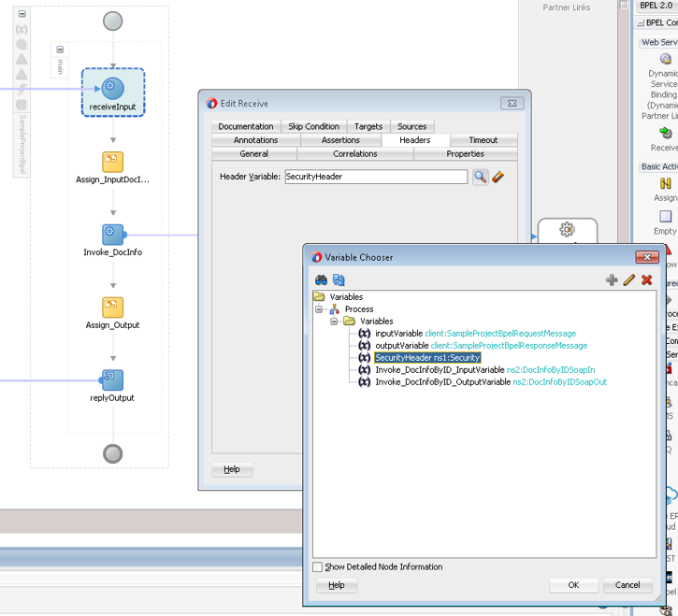Open the Timeout tab
The width and height of the screenshot is (678, 616).
tap(483, 140)
